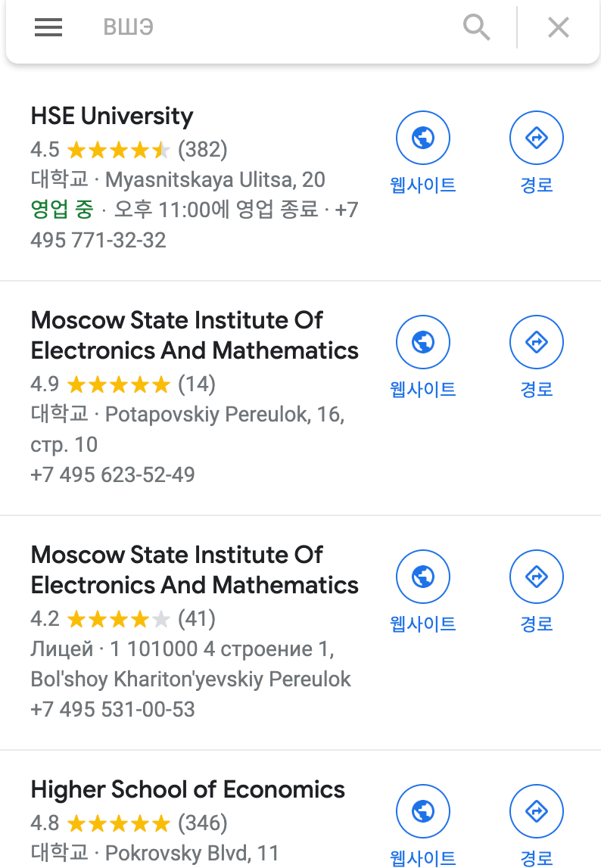601x868 pixels.
Task: Click 경로 label under HSE University
Action: [x=537, y=185]
